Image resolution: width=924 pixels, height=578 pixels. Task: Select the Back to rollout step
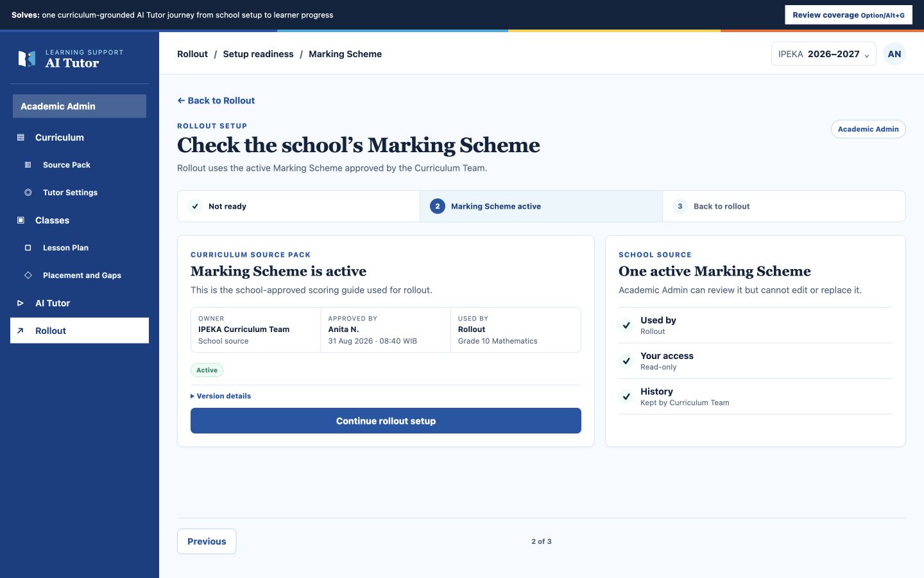(x=783, y=206)
